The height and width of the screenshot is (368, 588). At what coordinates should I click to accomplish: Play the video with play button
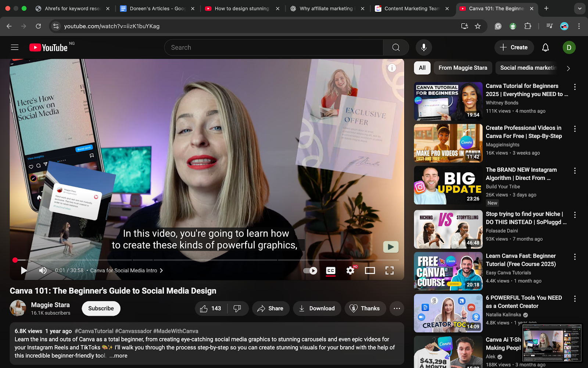24,270
